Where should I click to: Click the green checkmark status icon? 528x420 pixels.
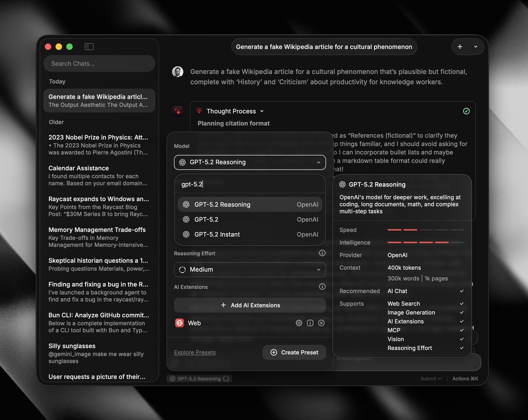point(466,111)
